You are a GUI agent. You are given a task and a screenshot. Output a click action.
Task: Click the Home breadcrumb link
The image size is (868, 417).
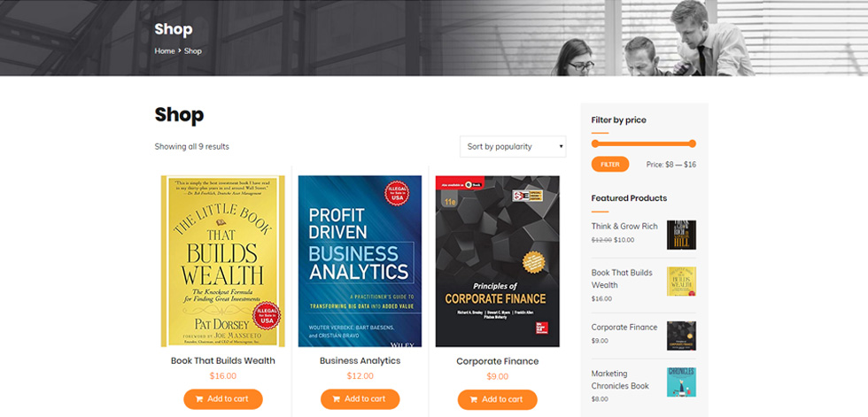[x=165, y=50]
